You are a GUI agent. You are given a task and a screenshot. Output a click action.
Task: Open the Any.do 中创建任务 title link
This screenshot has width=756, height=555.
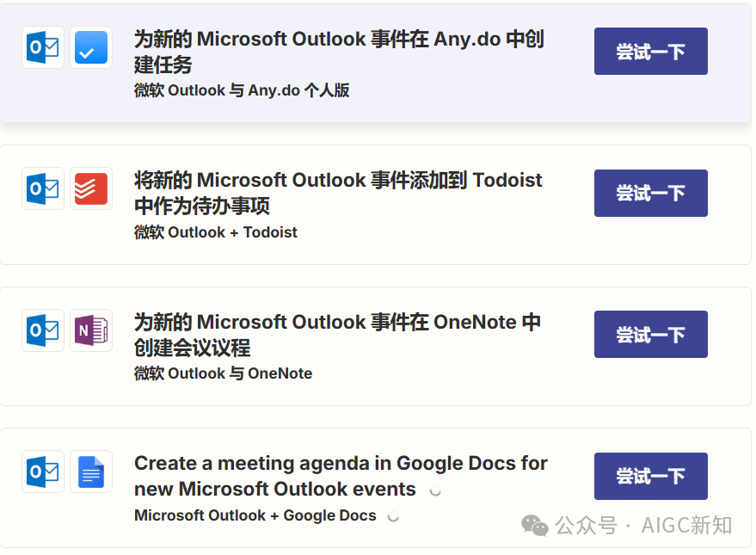[339, 52]
